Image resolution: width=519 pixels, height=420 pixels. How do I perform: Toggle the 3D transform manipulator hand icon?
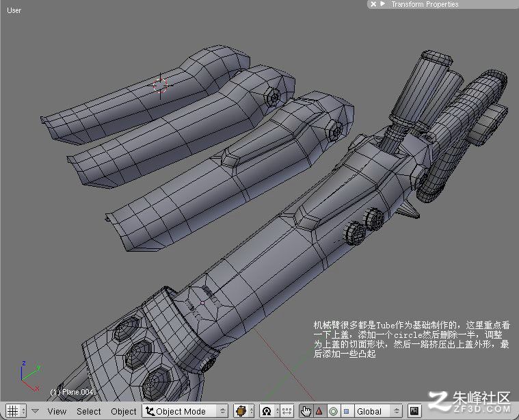306,411
